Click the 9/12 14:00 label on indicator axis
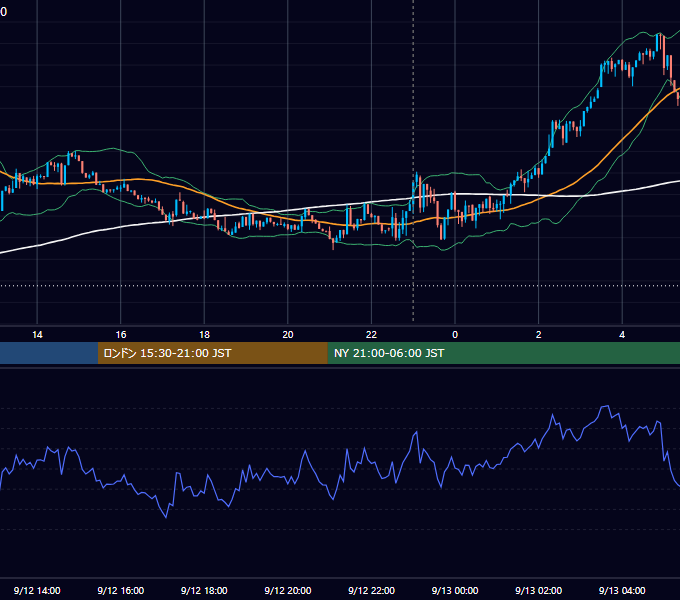The height and width of the screenshot is (600, 680). pos(37,590)
